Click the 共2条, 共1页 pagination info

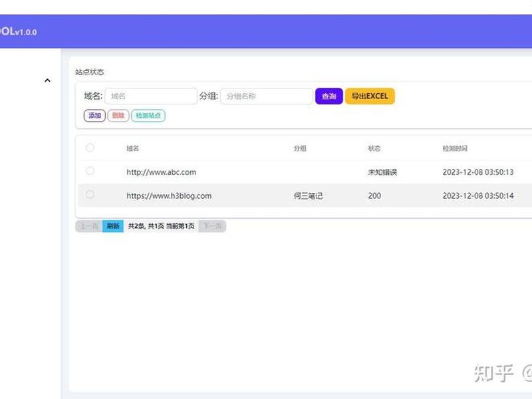click(161, 226)
